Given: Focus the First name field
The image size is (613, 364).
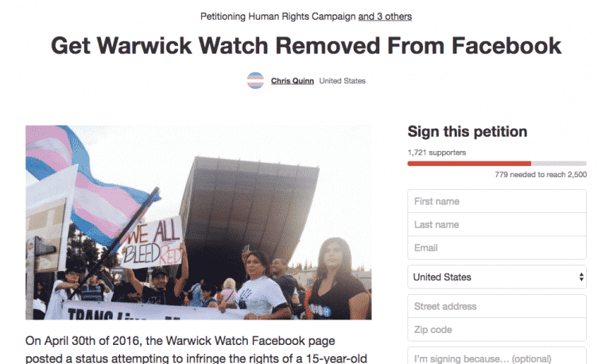Looking at the screenshot, I should (497, 201).
